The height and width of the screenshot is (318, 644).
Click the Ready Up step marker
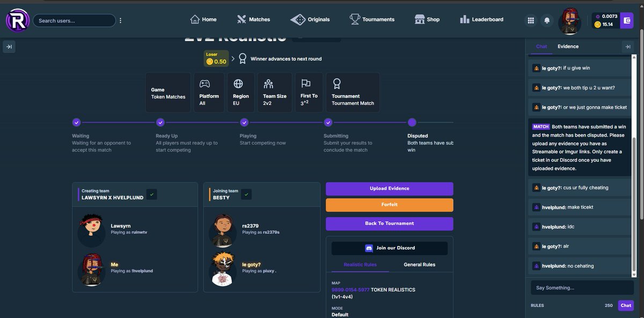click(x=160, y=122)
